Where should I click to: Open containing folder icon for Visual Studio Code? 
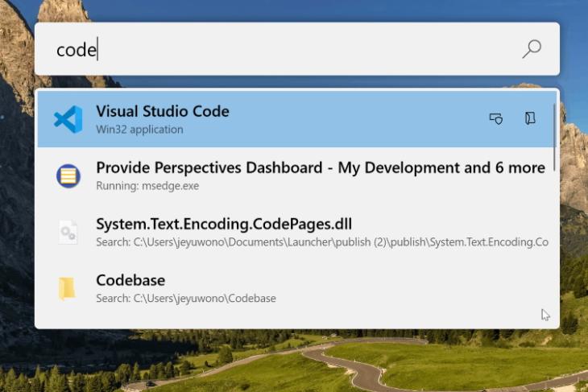point(530,118)
